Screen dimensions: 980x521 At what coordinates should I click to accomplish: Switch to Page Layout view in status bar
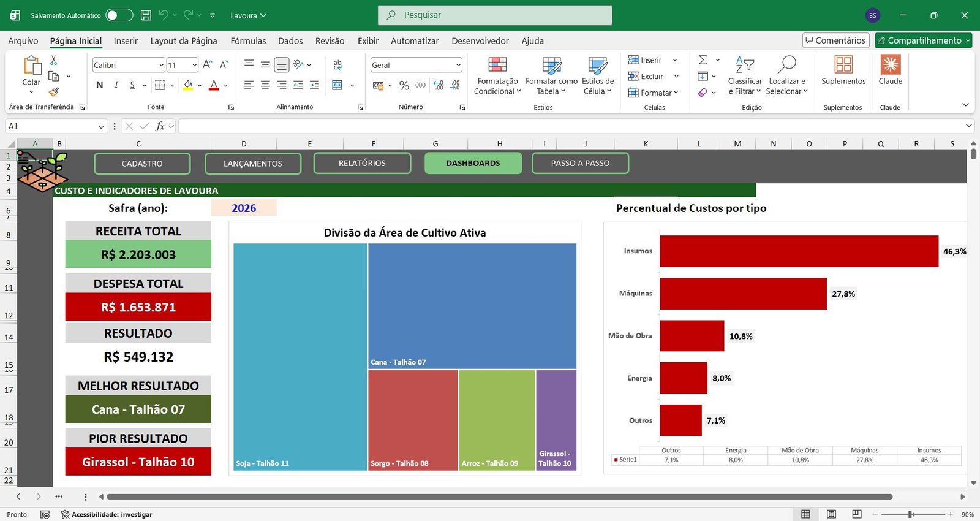831,514
